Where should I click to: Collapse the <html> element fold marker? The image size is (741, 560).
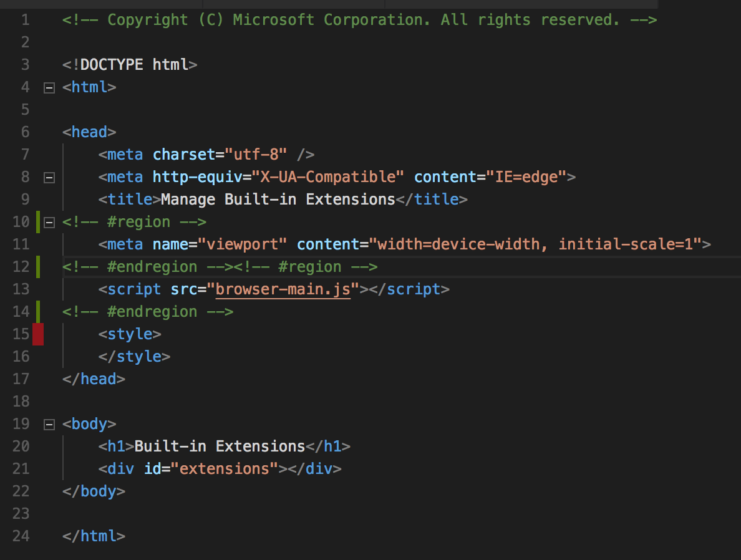coord(49,87)
